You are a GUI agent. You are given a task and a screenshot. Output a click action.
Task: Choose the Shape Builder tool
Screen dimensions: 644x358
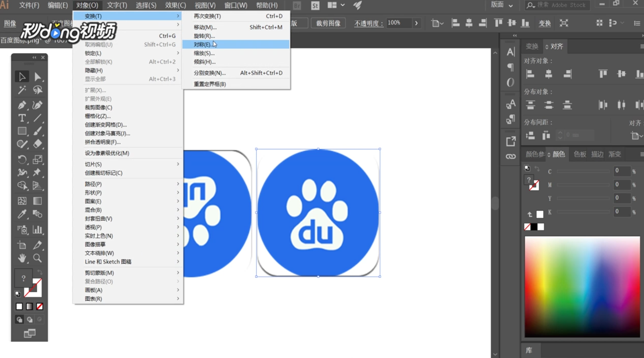tap(22, 185)
